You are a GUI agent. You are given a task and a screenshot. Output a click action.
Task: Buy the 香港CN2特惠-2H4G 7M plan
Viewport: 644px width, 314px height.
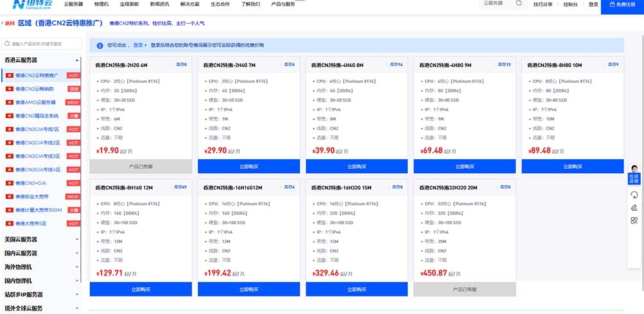click(249, 166)
